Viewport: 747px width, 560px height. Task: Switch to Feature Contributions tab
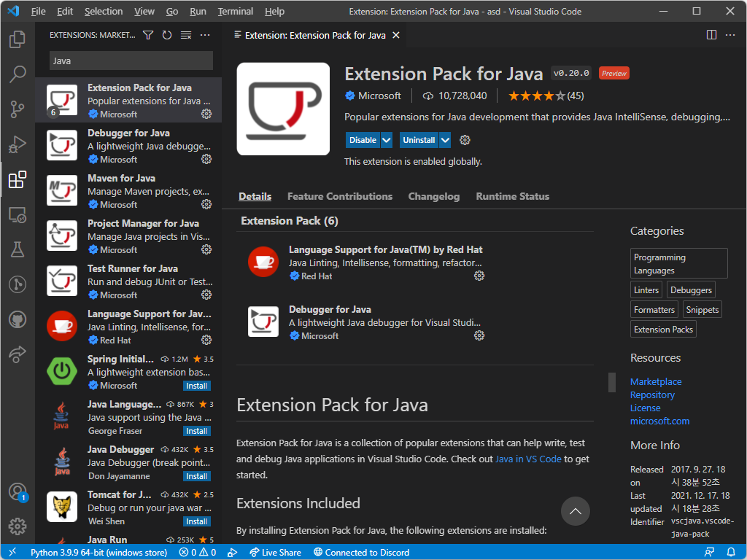(340, 196)
